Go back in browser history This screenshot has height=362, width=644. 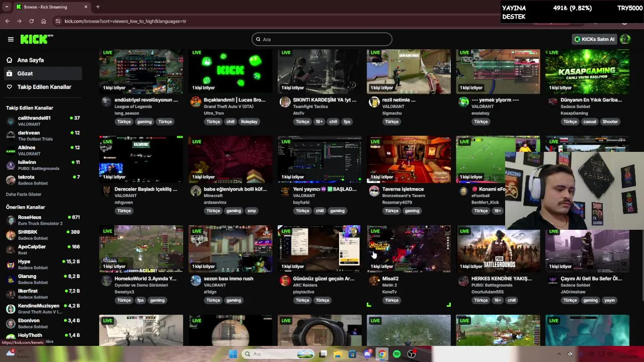[x=7, y=21]
